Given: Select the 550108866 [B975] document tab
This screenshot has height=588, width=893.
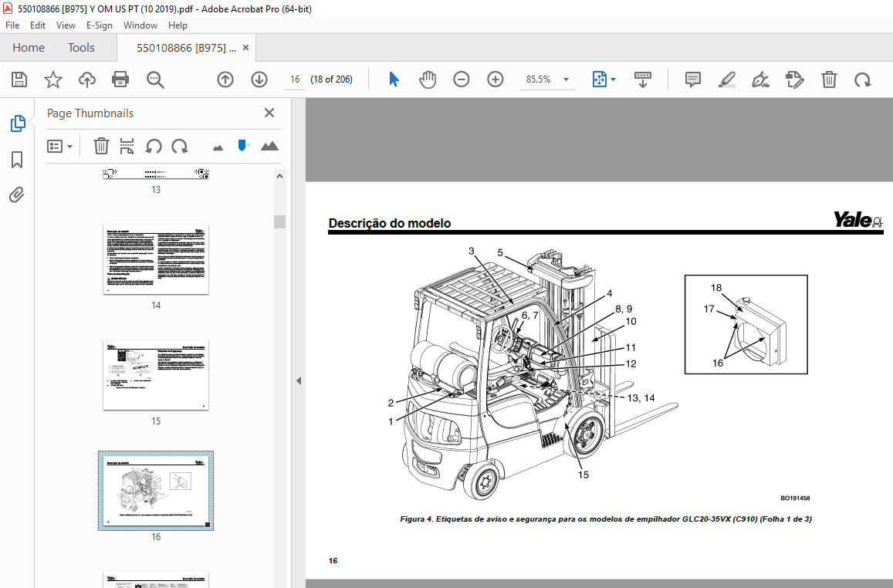Looking at the screenshot, I should click(186, 48).
